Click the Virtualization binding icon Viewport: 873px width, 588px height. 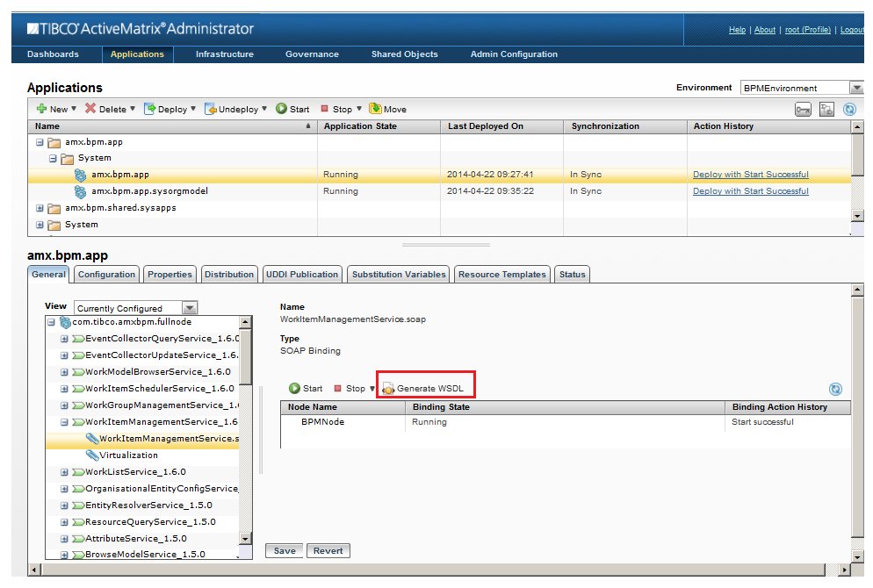coord(92,455)
